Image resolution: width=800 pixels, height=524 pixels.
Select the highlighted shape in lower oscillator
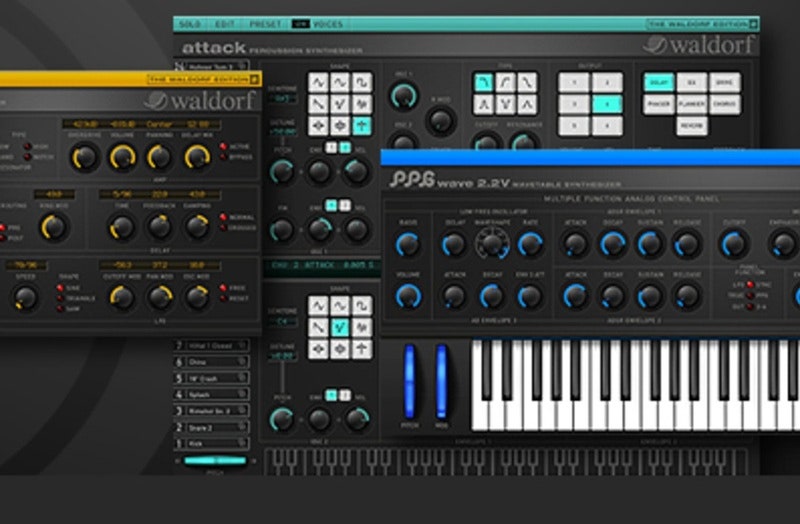[x=339, y=327]
